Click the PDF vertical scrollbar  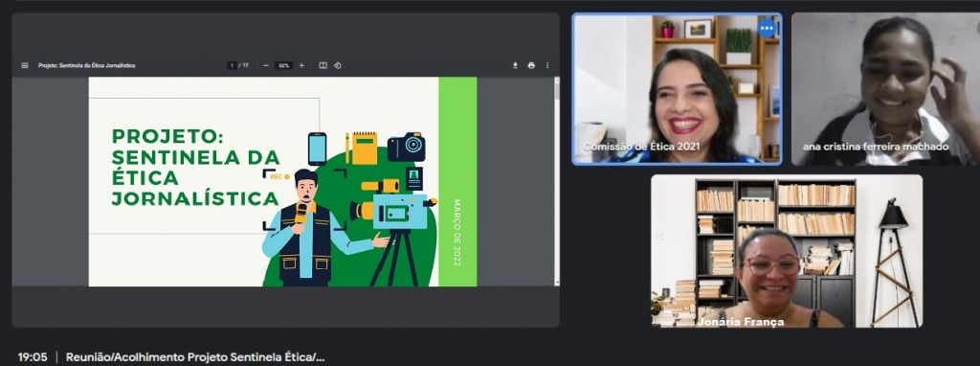[556, 181]
